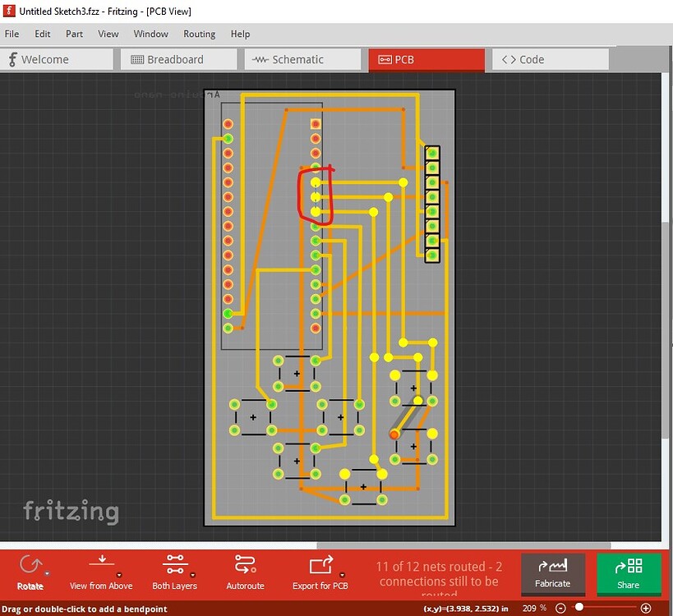673x616 pixels.
Task: Click the Rotate icon in bottom toolbar
Action: [x=31, y=564]
